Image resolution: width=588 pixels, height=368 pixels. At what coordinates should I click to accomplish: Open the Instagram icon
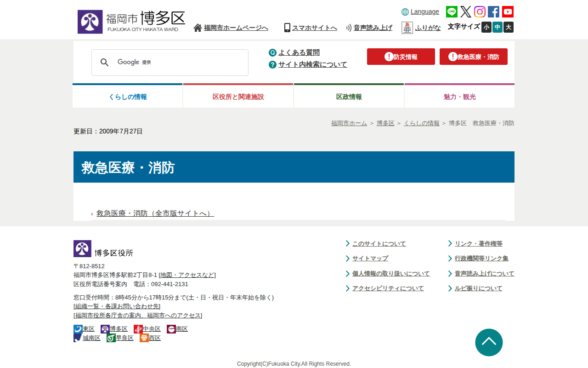pyautogui.click(x=480, y=12)
